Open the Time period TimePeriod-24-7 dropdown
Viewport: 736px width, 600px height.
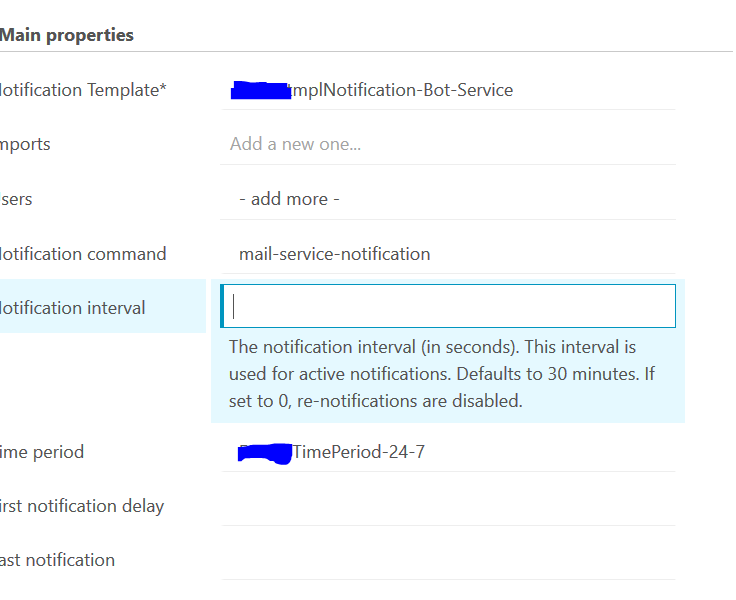click(448, 452)
